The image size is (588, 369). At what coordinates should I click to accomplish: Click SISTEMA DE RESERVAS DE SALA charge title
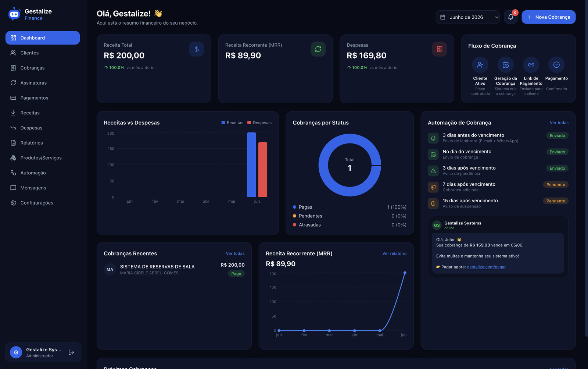coord(157,267)
